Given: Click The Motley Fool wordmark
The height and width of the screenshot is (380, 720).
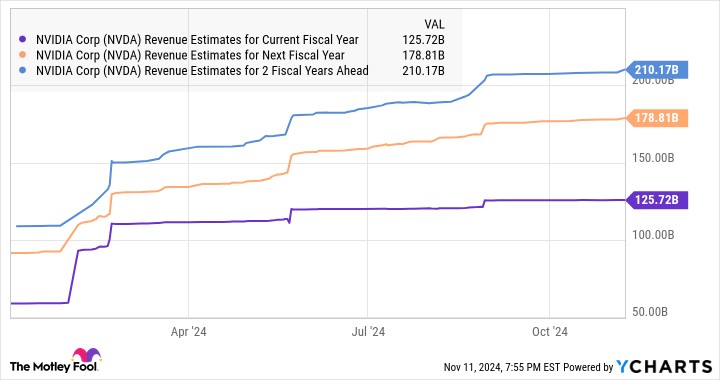Looking at the screenshot, I should pyautogui.click(x=53, y=366).
